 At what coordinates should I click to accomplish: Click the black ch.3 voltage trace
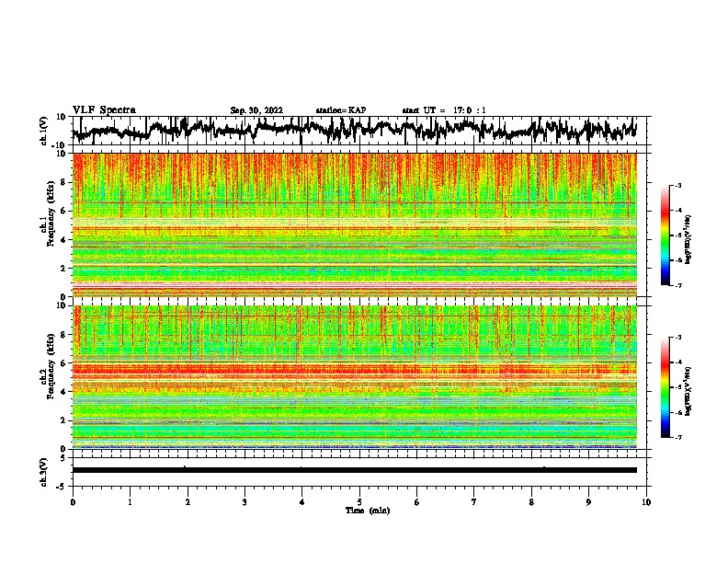point(354,470)
